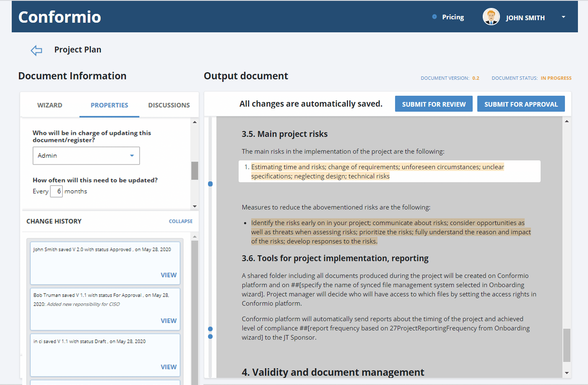Click the output document vertical scrollbar thumb
The width and height of the screenshot is (588, 385).
(567, 345)
